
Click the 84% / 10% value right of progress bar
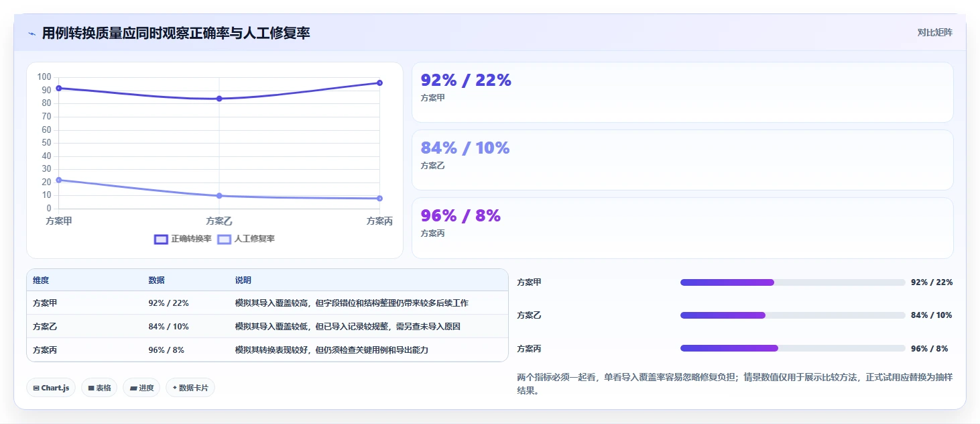(x=932, y=315)
